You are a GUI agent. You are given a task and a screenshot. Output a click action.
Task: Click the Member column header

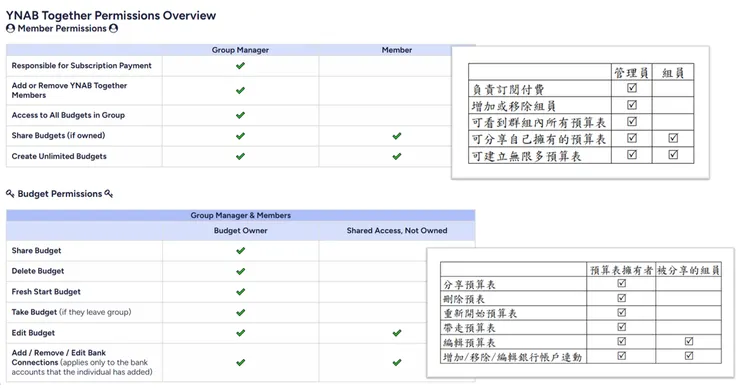(397, 50)
